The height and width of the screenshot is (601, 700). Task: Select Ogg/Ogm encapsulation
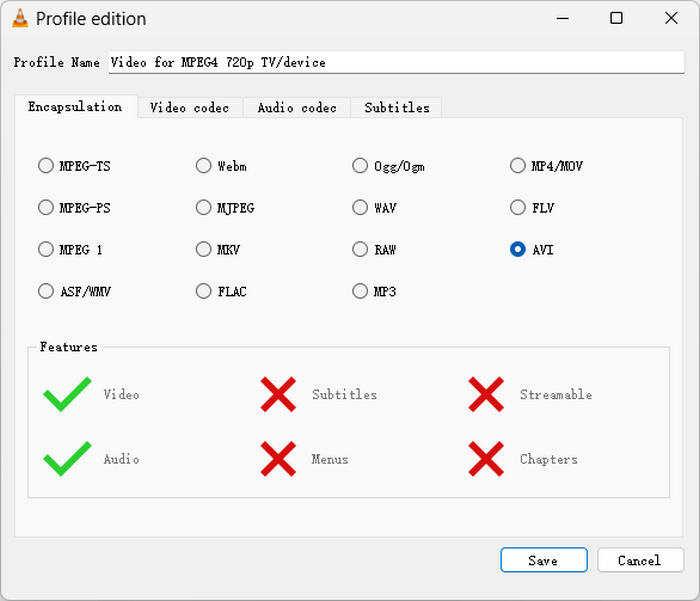pos(388,166)
